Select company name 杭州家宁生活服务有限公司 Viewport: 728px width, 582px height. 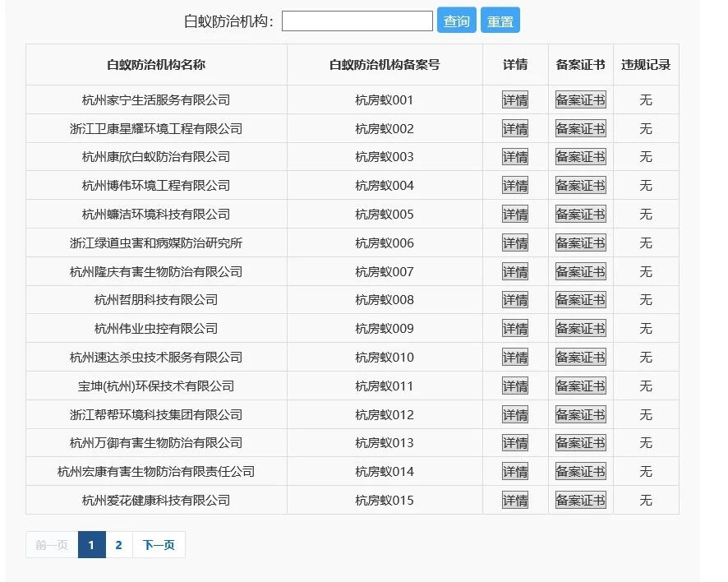pos(156,99)
